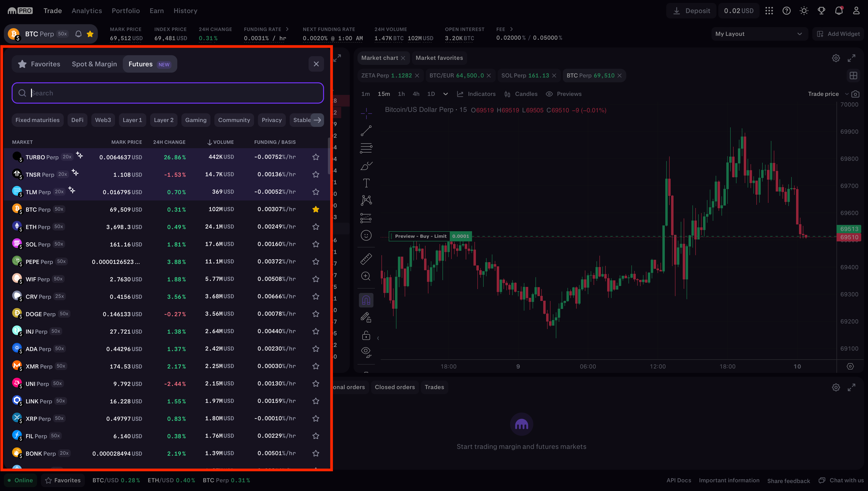868x491 pixels.
Task: Filter markets by DeFi category
Action: tap(77, 120)
